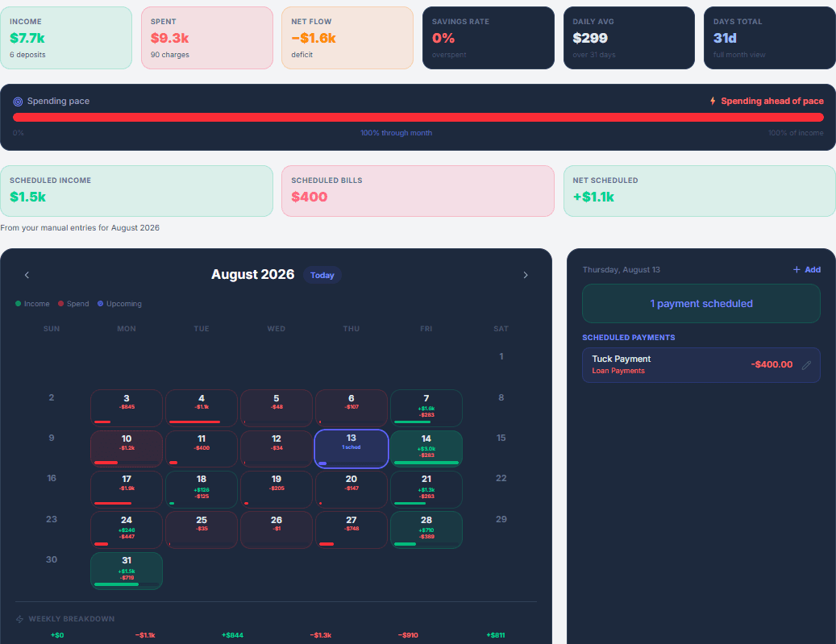This screenshot has height=644, width=836.
Task: Select August 28 on calendar
Action: [x=426, y=530]
